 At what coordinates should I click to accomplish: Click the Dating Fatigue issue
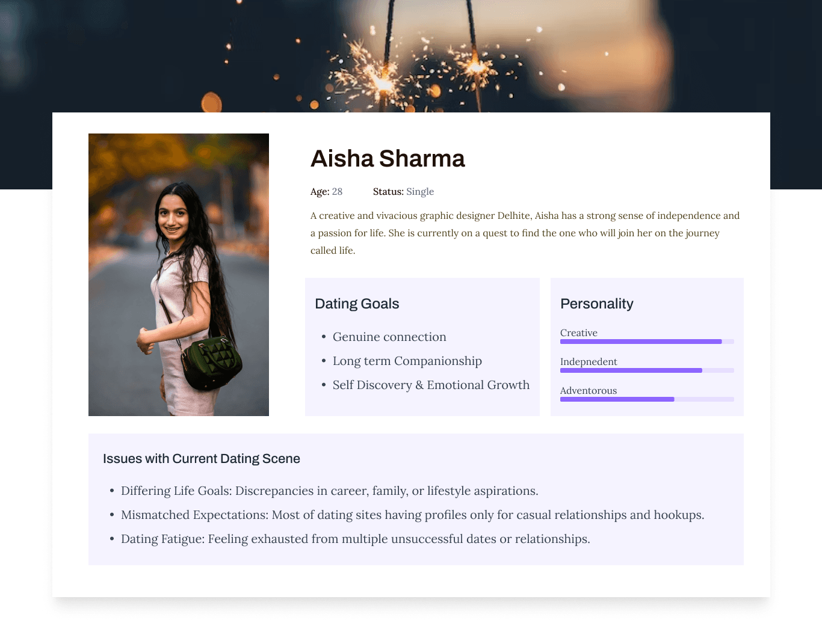(355, 539)
